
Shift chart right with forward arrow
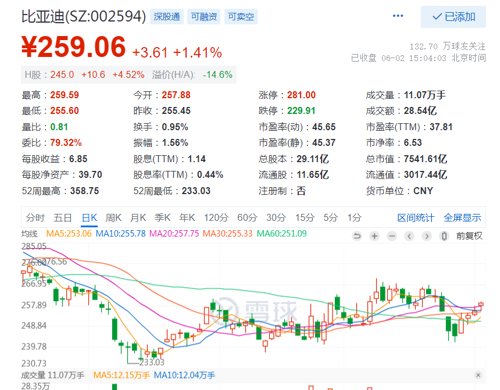pyautogui.click(x=427, y=236)
